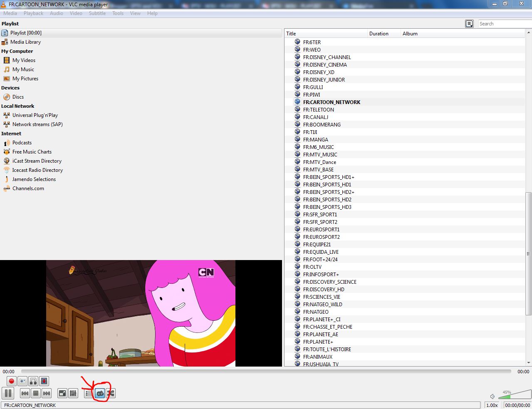The width and height of the screenshot is (532, 409).
Task: Click the playlist scrollbar down arrow
Action: 529,363
